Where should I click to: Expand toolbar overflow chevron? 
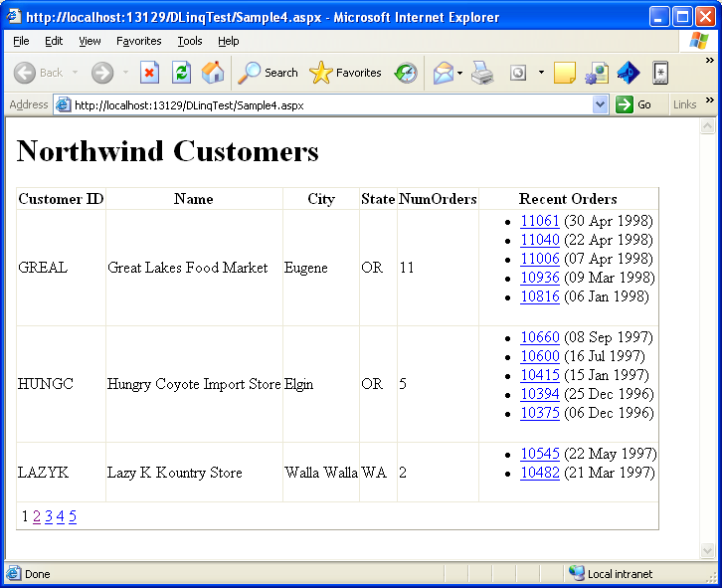pyautogui.click(x=709, y=61)
